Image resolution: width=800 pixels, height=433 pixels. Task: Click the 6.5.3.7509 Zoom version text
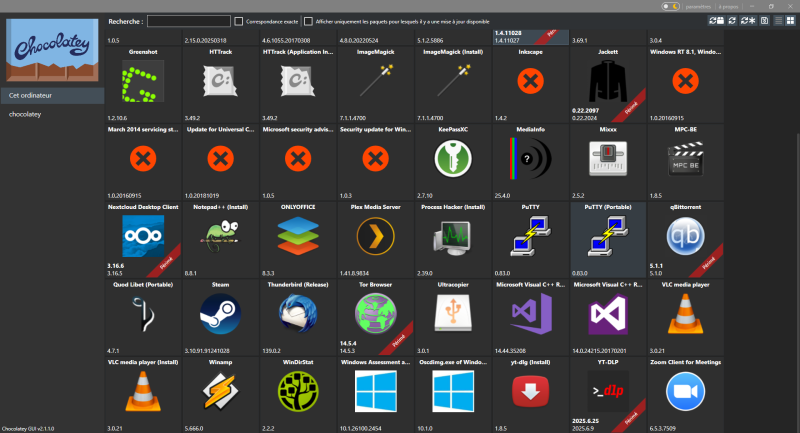tap(663, 428)
